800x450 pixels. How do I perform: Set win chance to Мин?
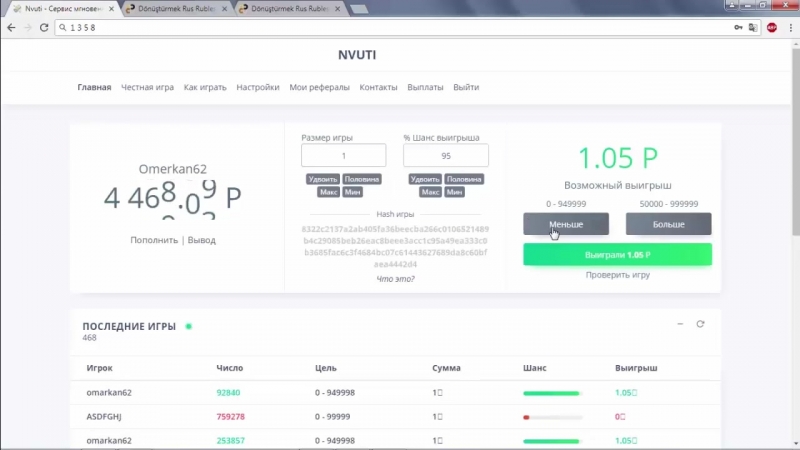tap(454, 192)
